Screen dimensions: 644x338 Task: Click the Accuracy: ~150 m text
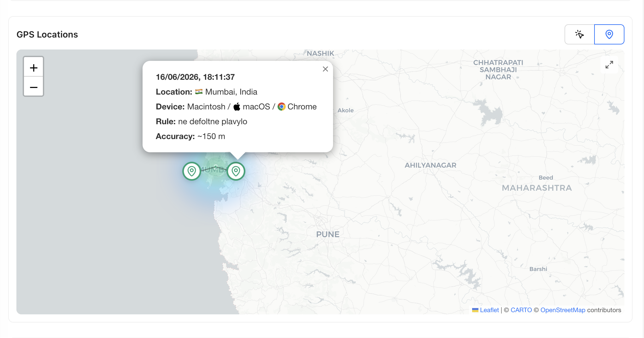(x=190, y=136)
